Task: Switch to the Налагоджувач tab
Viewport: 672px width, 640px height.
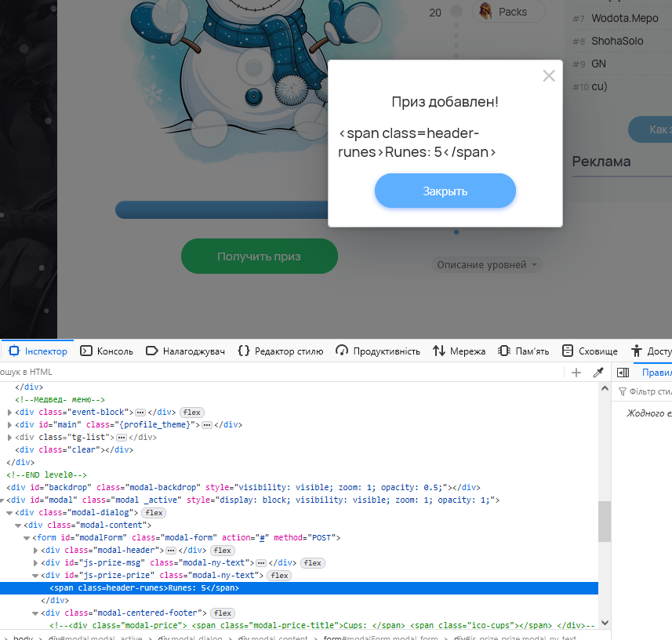Action: (185, 351)
